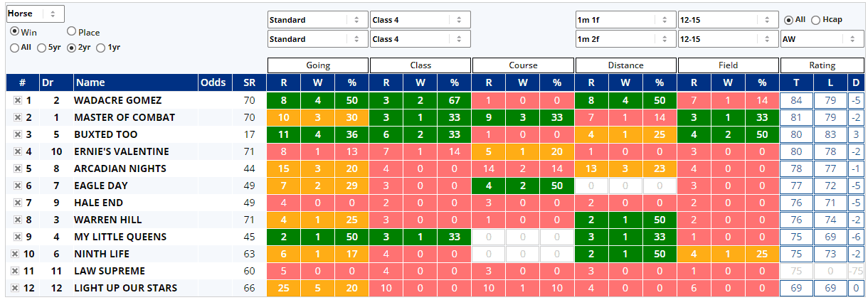Click the top rating box for Buxted Too
This screenshot has width=868, height=300.
pos(795,134)
